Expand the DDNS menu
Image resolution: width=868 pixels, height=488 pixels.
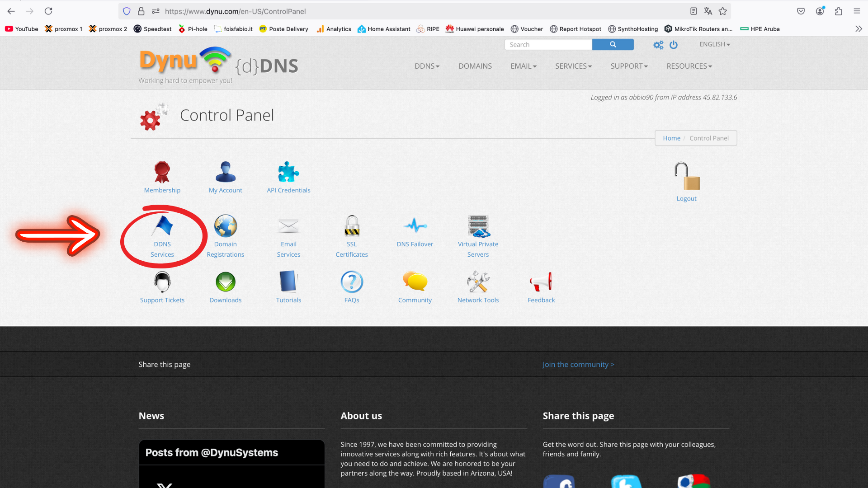point(427,66)
